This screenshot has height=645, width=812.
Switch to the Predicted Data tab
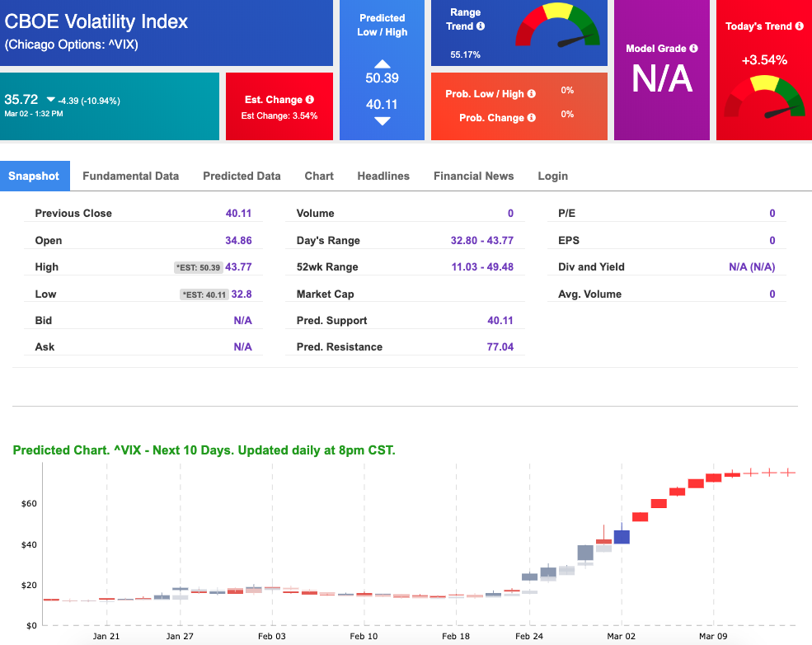[x=242, y=177]
